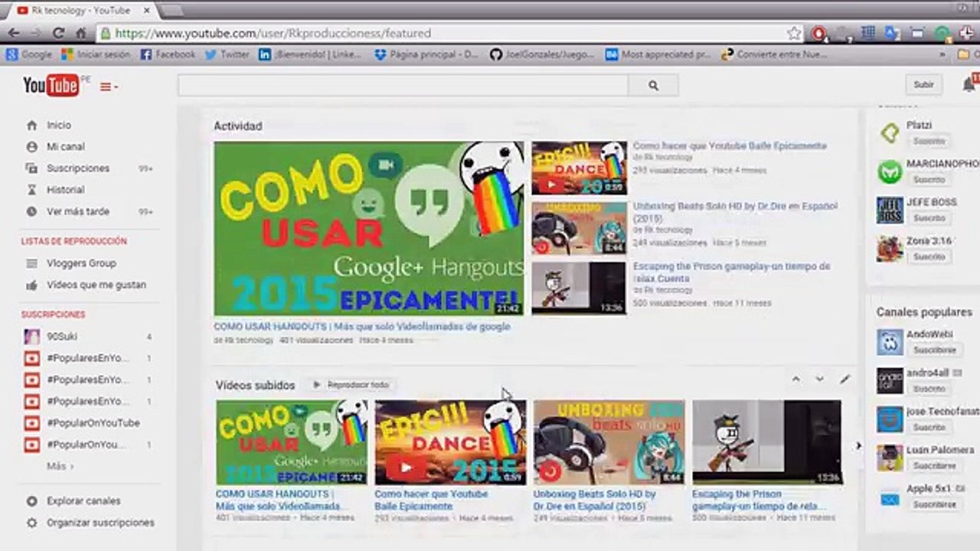Reload the page with the refresh icon

(x=58, y=34)
